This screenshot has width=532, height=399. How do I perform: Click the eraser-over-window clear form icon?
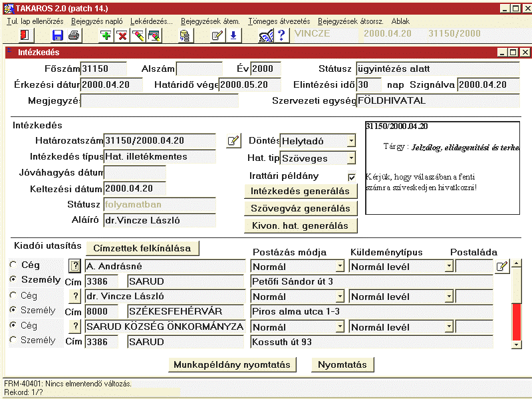click(154, 35)
